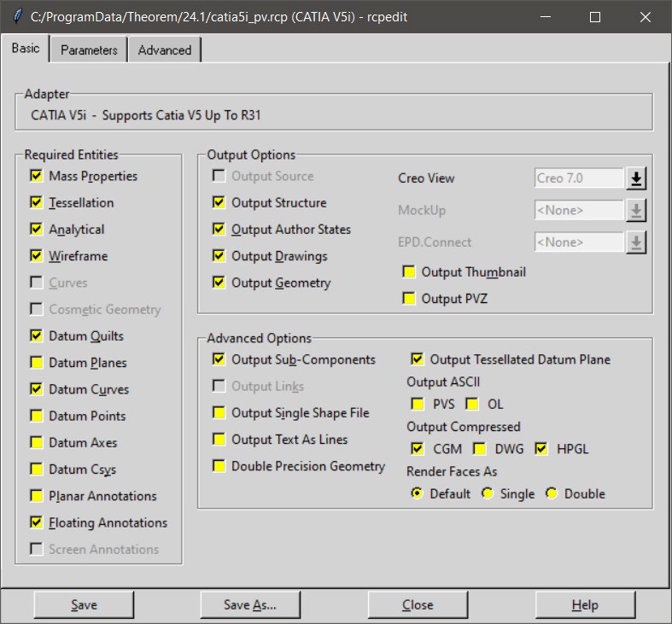Toggle Datum Curves checkbox
Viewport: 672px width, 624px height.
point(37,389)
